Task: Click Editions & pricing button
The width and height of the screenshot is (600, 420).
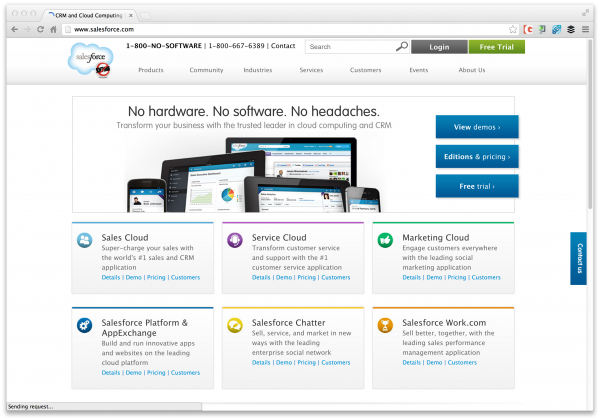Action: point(477,156)
